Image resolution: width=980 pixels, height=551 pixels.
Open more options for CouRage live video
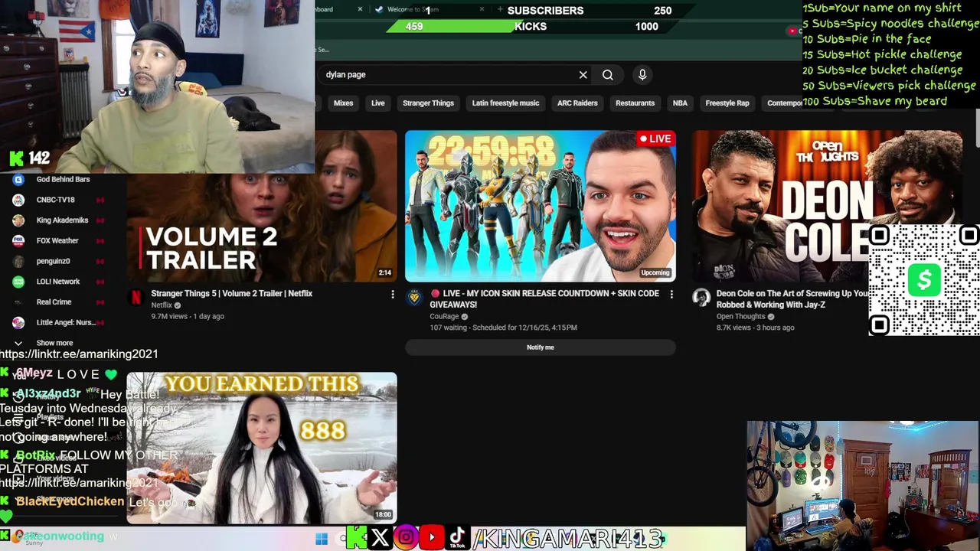[x=671, y=294]
